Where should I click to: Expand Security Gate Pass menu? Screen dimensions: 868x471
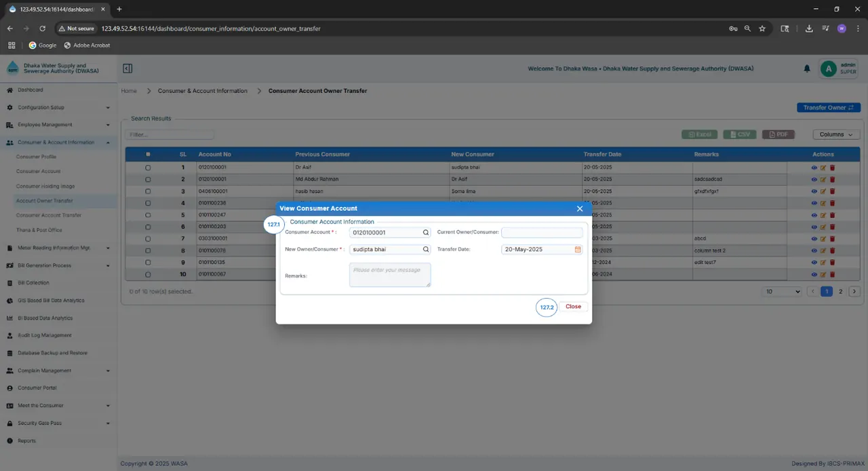tap(58, 423)
